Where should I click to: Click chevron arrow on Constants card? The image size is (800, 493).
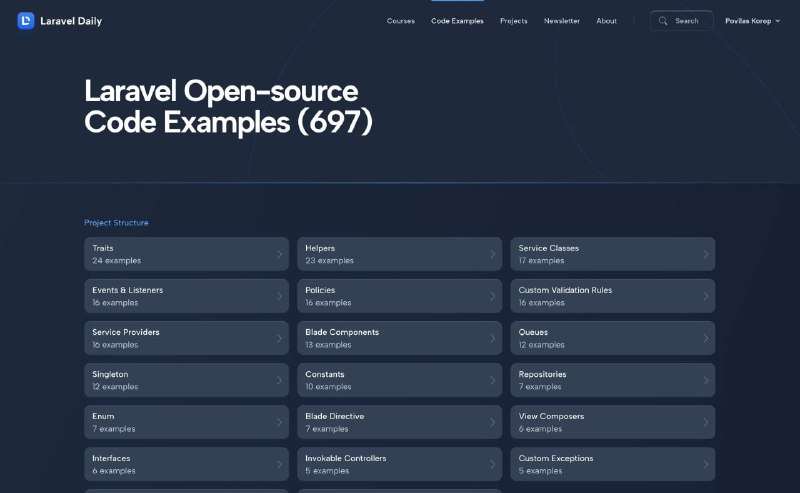pos(492,380)
